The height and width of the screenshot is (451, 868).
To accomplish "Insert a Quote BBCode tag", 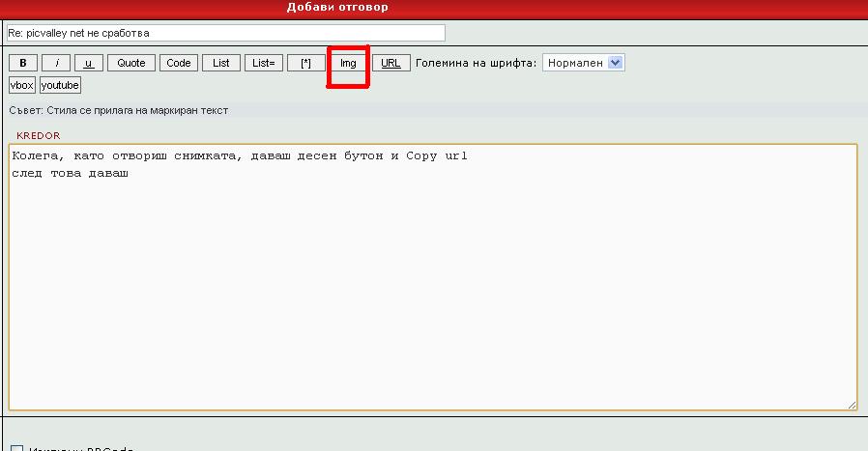I will pyautogui.click(x=131, y=63).
